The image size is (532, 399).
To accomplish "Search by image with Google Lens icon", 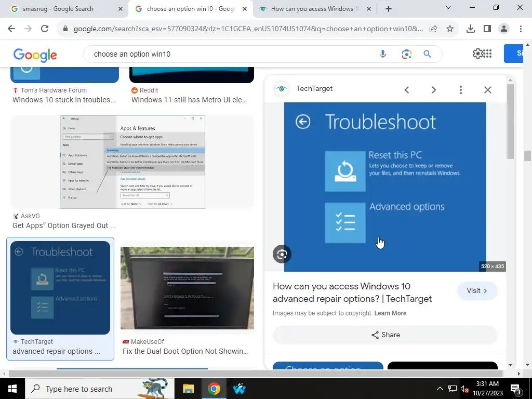I will 406,54.
